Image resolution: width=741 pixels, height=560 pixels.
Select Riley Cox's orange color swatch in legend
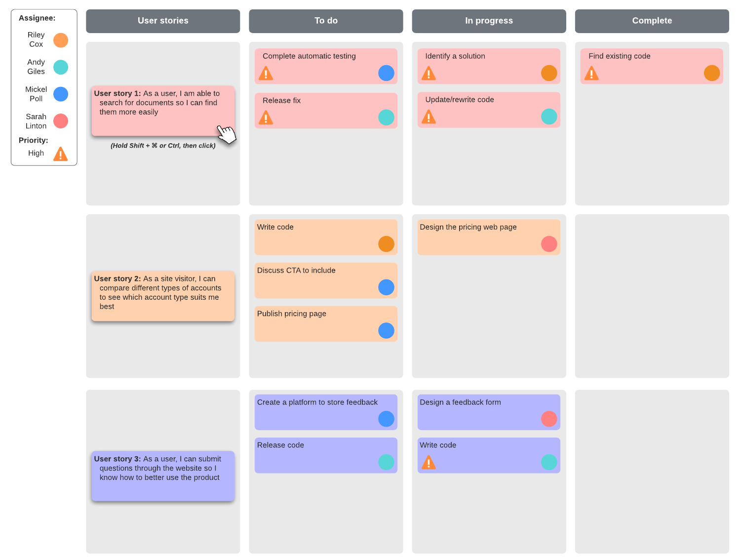(x=60, y=40)
